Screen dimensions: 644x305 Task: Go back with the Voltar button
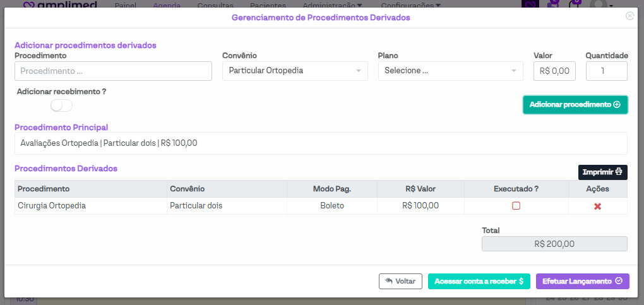tap(400, 282)
